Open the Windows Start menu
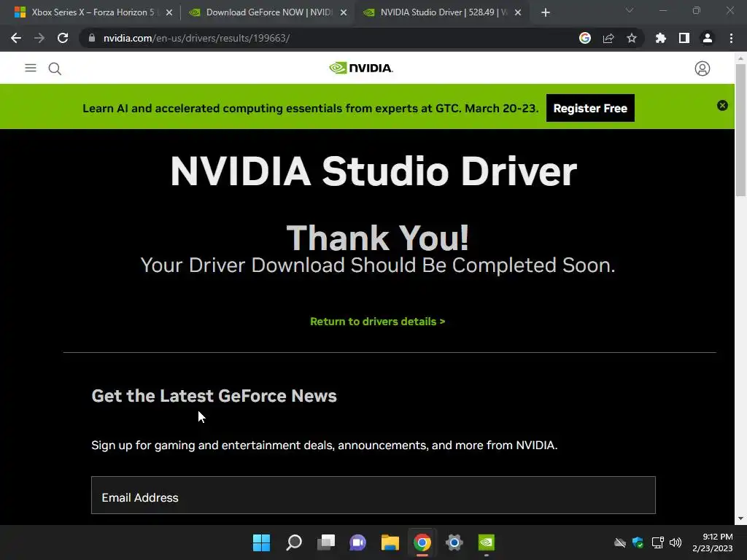Screen dimensions: 747x560 261,542
